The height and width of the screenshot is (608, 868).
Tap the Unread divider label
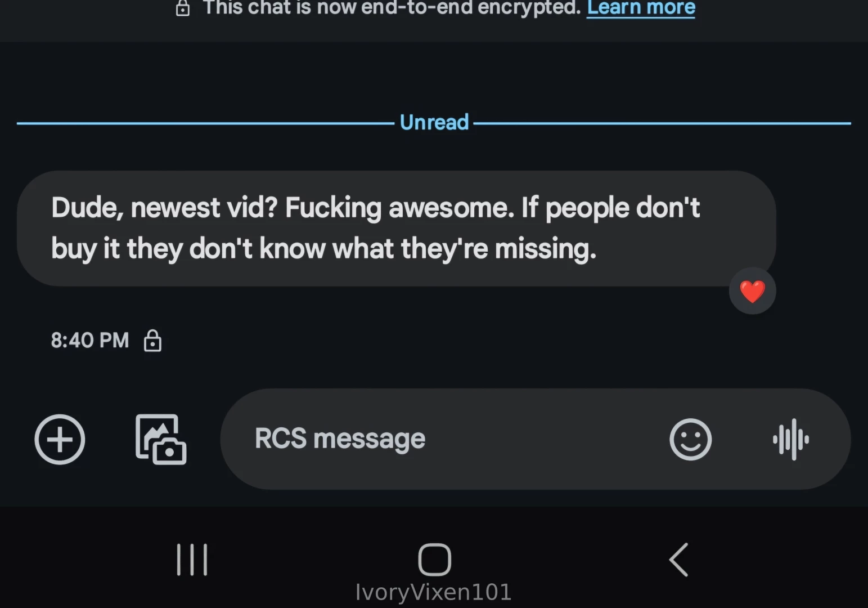click(x=434, y=122)
